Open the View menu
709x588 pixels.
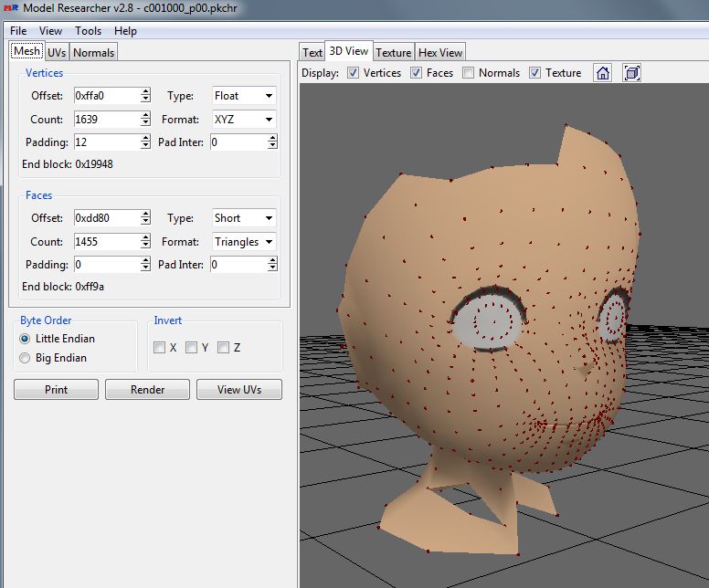(50, 31)
